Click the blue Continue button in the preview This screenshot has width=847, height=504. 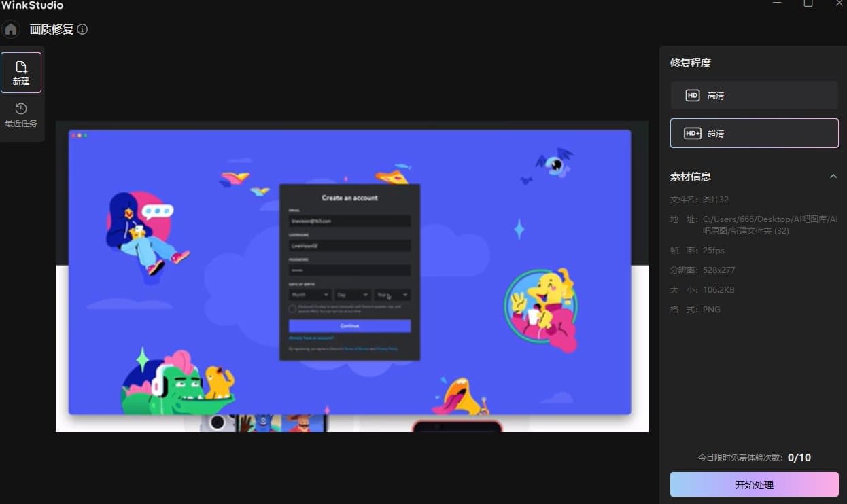pos(349,326)
